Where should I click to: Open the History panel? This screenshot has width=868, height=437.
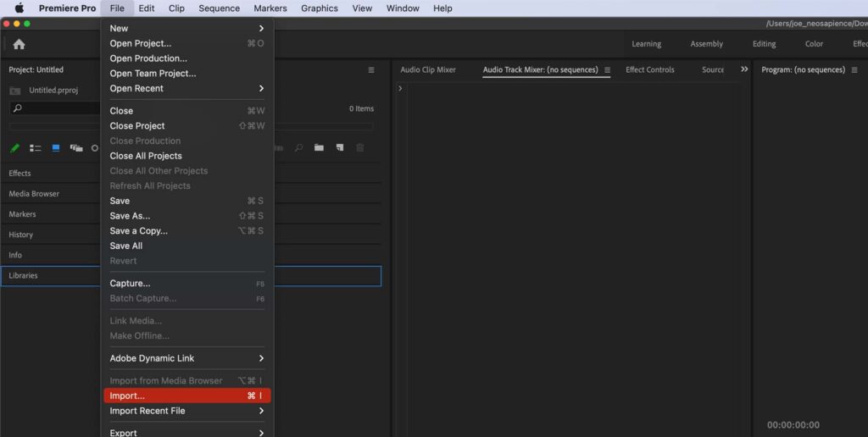(20, 235)
